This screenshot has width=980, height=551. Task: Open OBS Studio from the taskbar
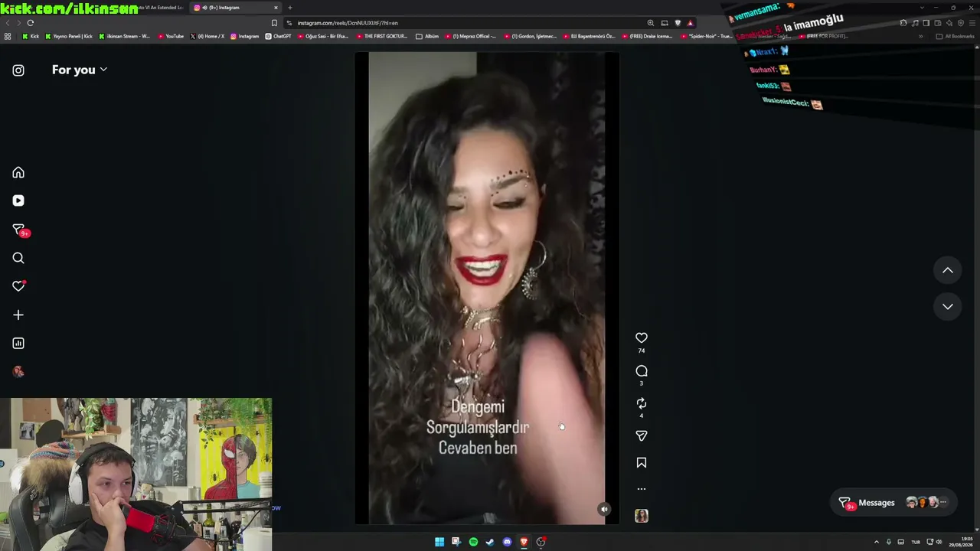pos(541,542)
